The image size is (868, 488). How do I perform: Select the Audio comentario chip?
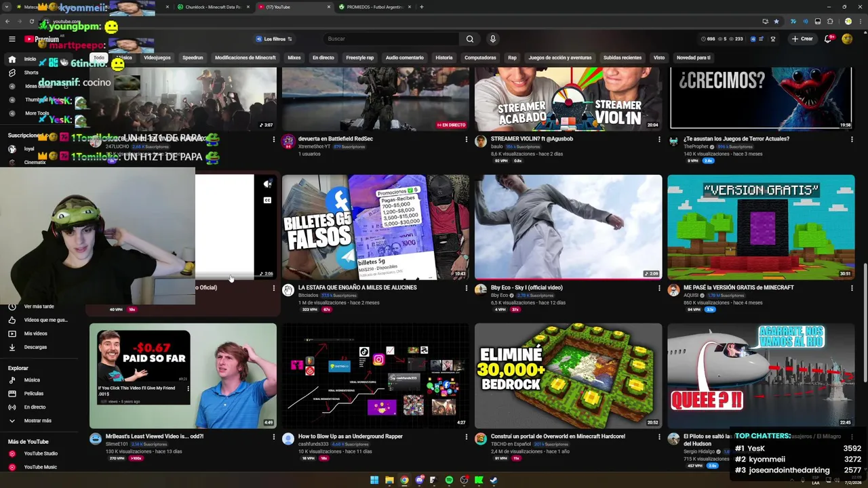(x=405, y=58)
